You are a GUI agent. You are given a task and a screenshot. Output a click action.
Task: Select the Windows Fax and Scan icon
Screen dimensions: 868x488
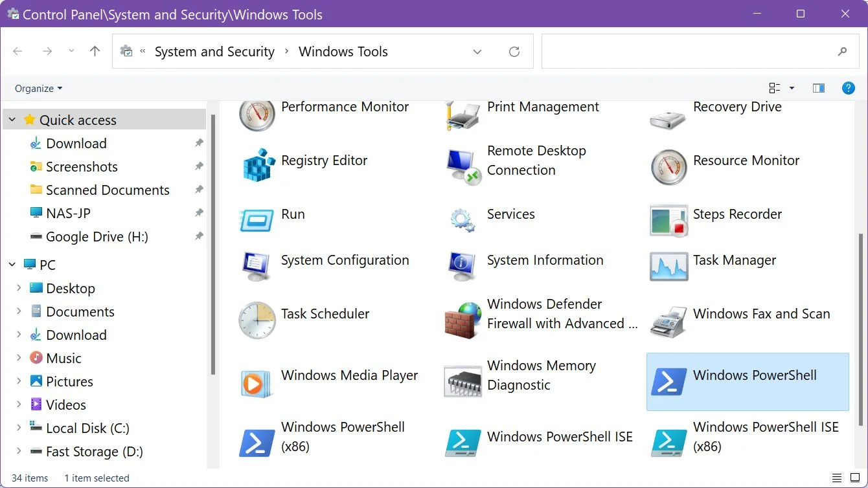click(x=668, y=321)
